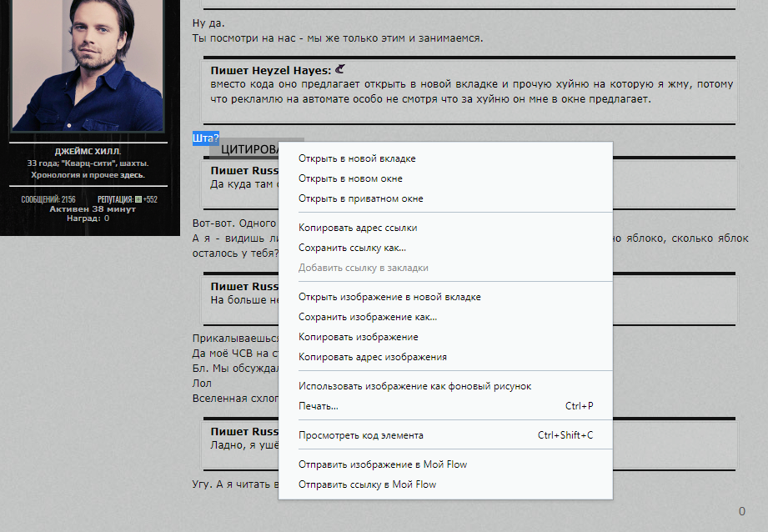The height and width of the screenshot is (532, 768).
Task: Click the highlighted 'Шта?' text
Action: [x=205, y=138]
